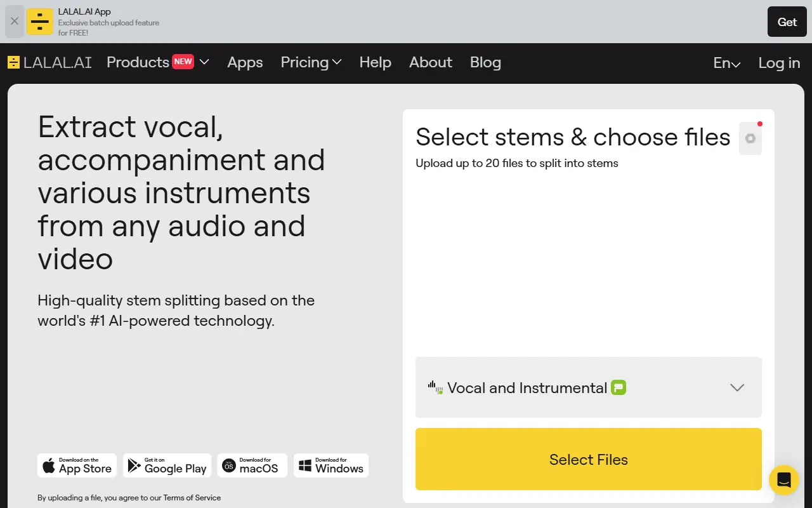Open the Apps section
Image resolution: width=812 pixels, height=508 pixels.
pyautogui.click(x=245, y=62)
